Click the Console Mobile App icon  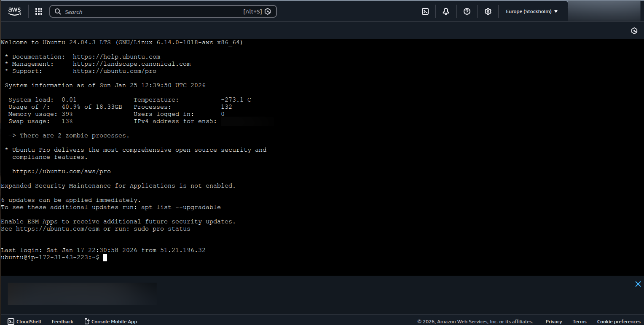pos(86,321)
